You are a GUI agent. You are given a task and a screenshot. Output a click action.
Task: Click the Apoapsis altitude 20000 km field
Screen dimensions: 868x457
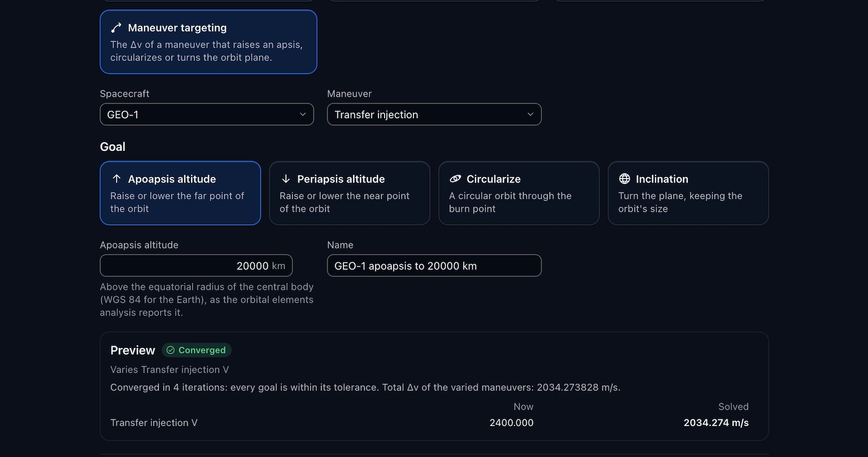(x=196, y=265)
